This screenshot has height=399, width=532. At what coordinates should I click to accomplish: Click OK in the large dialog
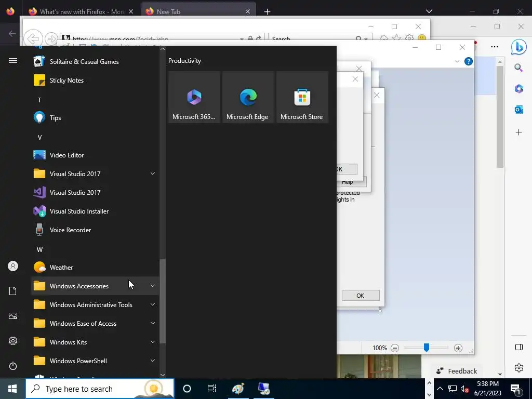click(x=361, y=296)
